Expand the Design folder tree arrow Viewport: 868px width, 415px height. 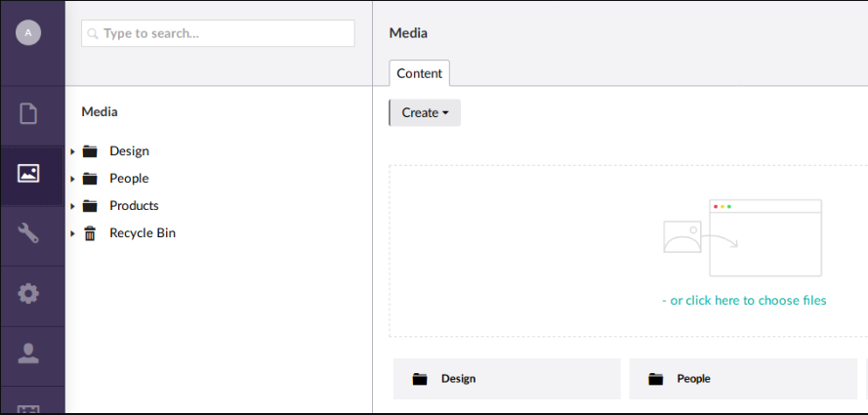pos(72,151)
